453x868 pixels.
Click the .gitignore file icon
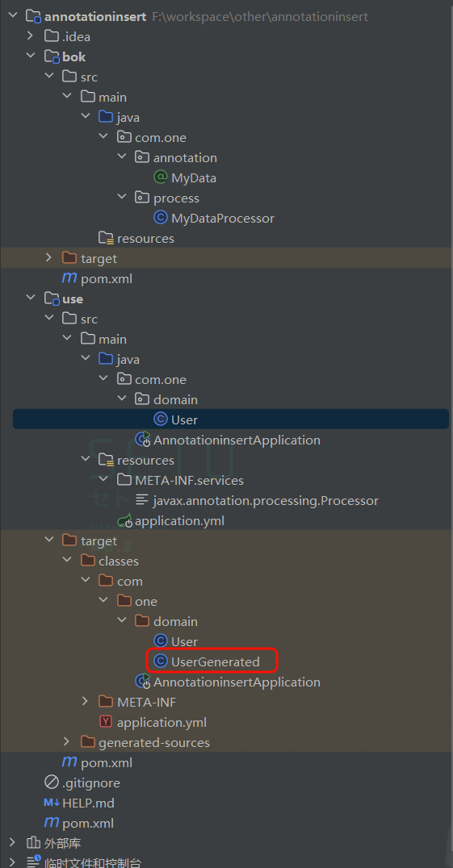[x=51, y=782]
